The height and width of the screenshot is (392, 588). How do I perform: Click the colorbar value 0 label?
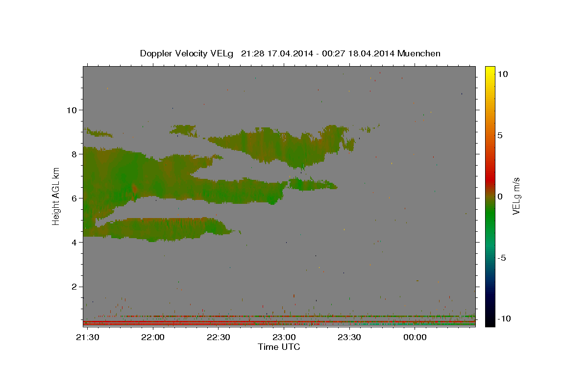[x=500, y=196]
